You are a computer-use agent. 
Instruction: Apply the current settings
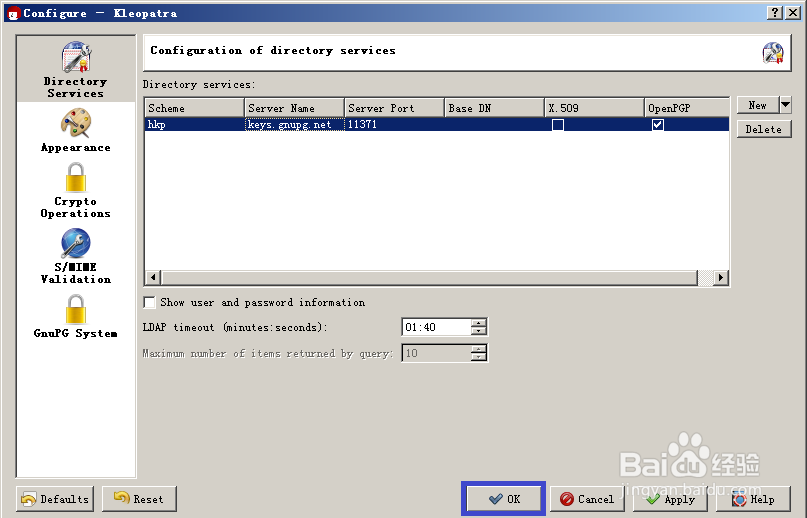[x=671, y=498]
